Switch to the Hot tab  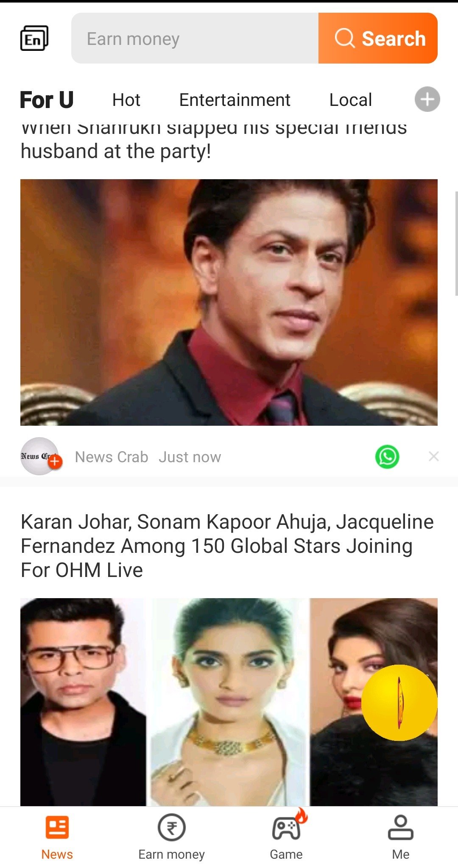(126, 100)
